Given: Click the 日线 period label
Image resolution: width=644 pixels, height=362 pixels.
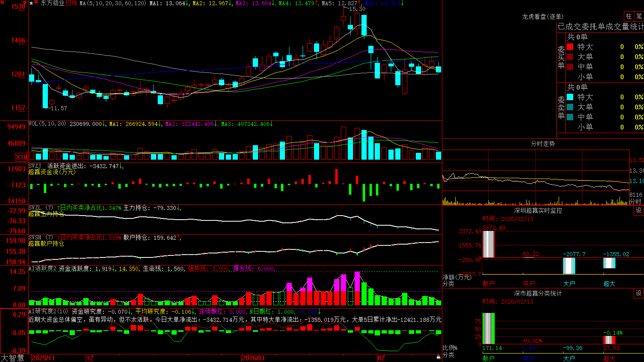Looking at the screenshot, I should (x=71, y=3).
